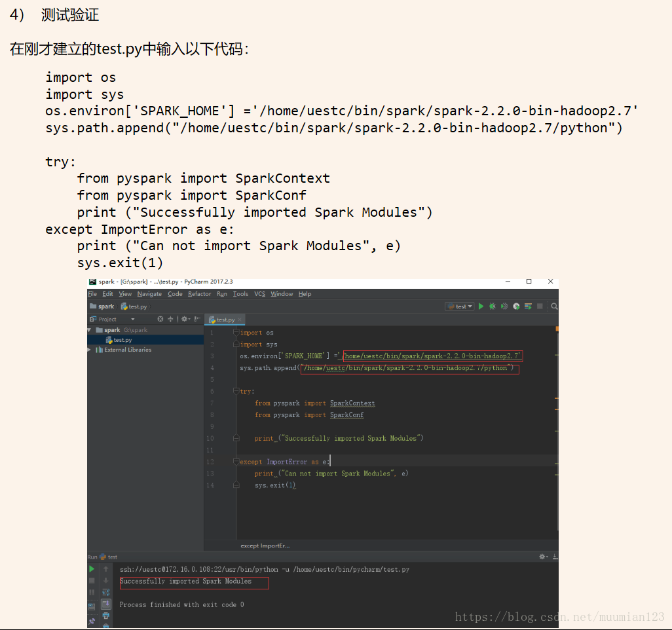Click the editor error stripe indicator at top right
This screenshot has height=630, width=672.
[557, 329]
